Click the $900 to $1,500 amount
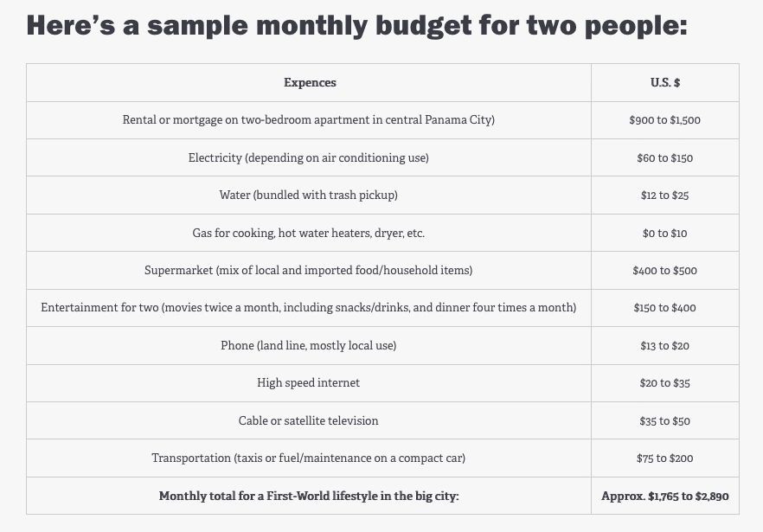The width and height of the screenshot is (763, 532). click(x=664, y=120)
